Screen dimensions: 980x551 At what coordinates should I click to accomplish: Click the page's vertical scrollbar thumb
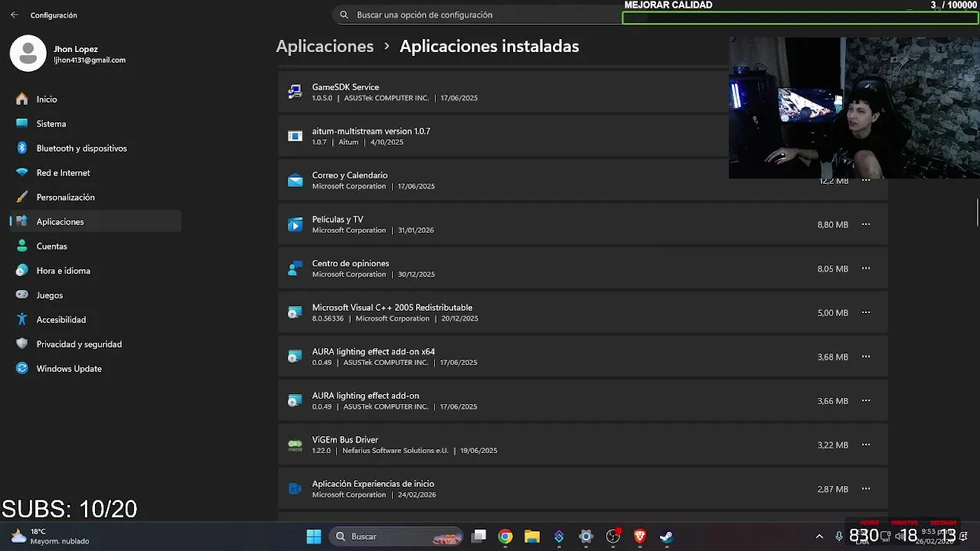pos(977,213)
